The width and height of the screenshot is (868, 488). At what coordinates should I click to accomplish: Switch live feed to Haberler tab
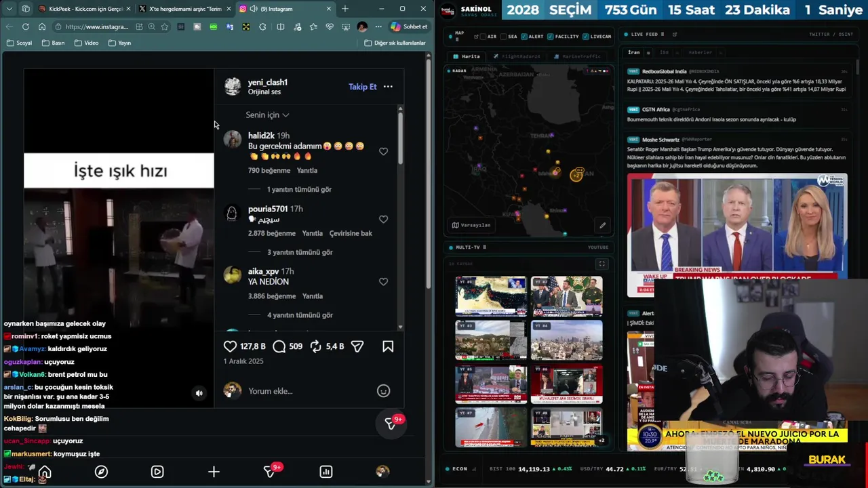[x=700, y=52]
